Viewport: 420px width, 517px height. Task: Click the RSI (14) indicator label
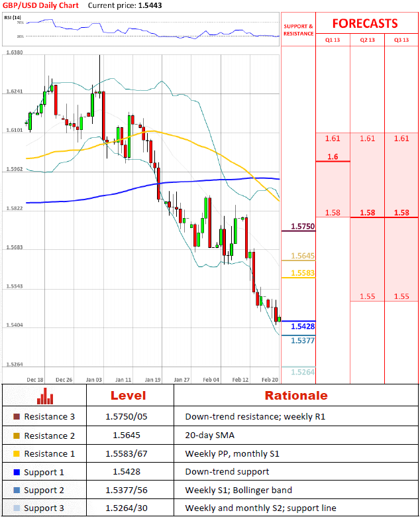coord(13,17)
